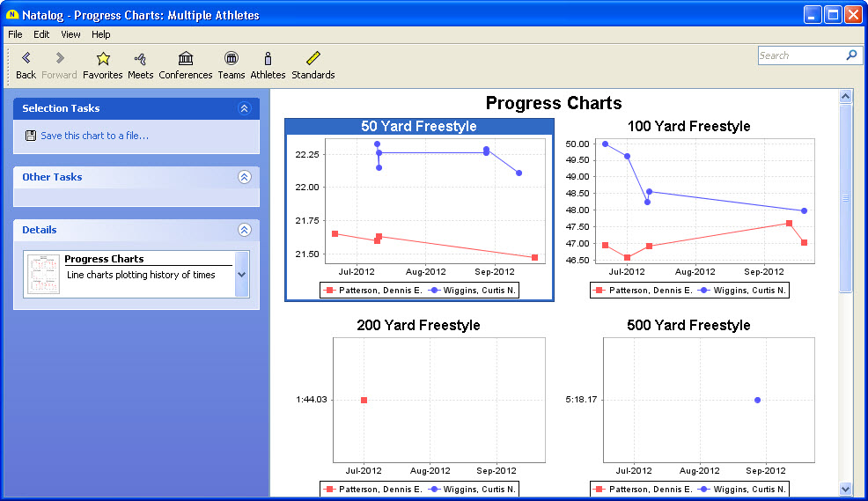The image size is (868, 501).
Task: Click the Back navigation arrow
Action: [26, 59]
